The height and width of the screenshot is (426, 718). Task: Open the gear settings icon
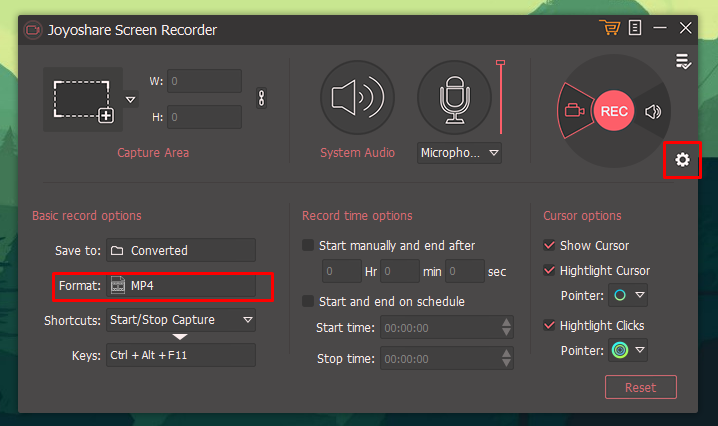tap(682, 160)
